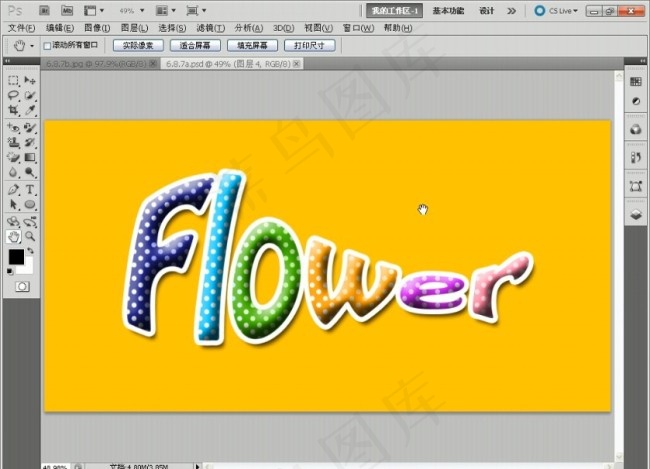Open the 49% zoom level dropdown

132,11
